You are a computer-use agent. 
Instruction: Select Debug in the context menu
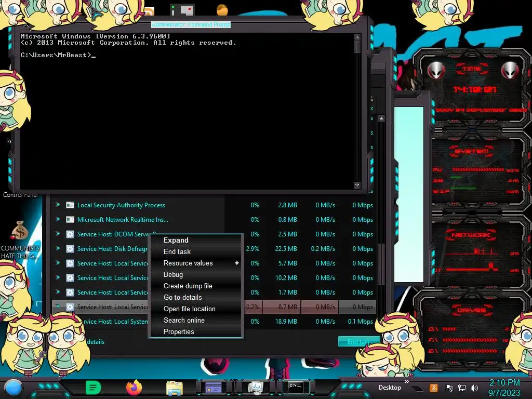coord(195,274)
